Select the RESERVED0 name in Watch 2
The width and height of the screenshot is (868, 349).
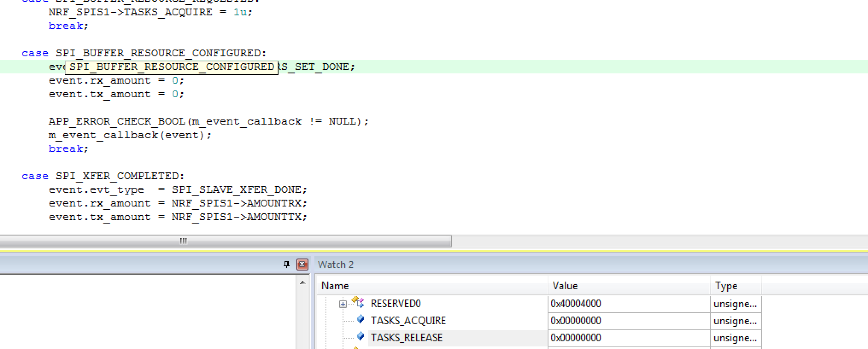click(396, 304)
